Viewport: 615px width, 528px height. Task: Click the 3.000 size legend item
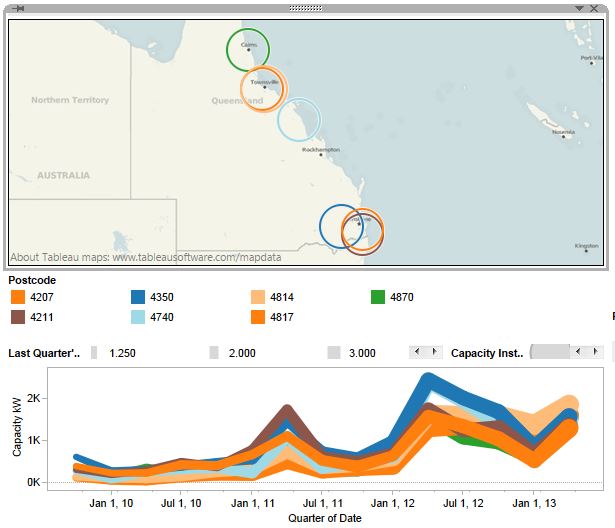point(334,353)
